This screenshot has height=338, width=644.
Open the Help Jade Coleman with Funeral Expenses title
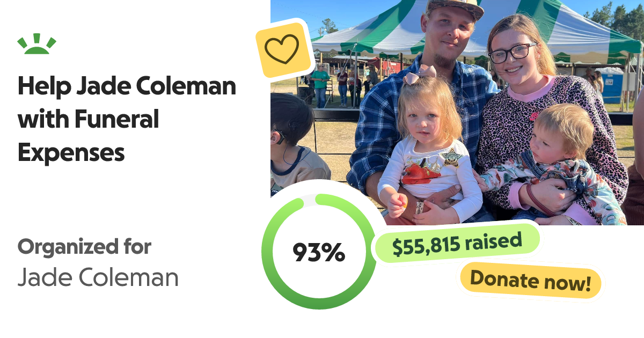(127, 119)
